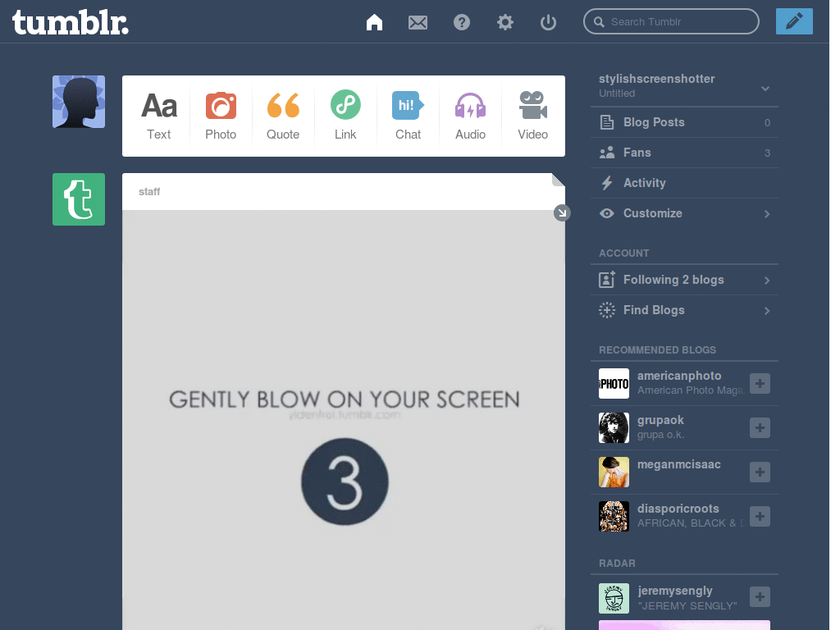Follow jeremysengly with plus button
The width and height of the screenshot is (840, 630).
click(x=760, y=597)
